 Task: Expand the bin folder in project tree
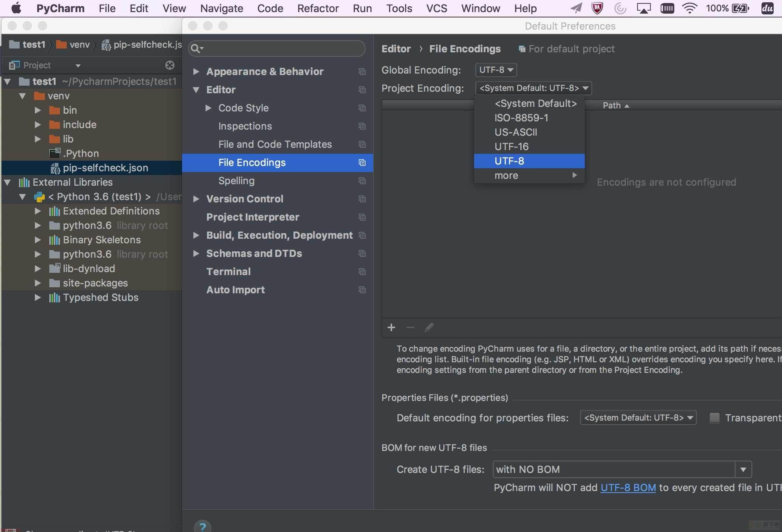38,110
